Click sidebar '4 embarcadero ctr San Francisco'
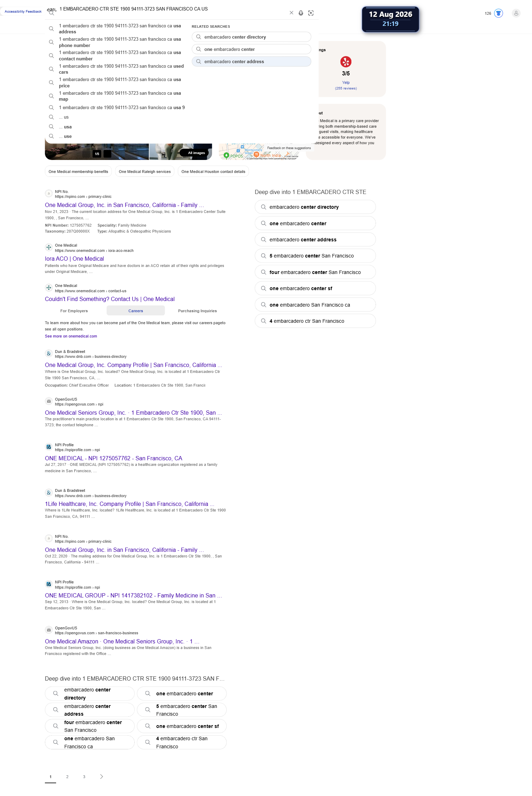 [x=315, y=321]
